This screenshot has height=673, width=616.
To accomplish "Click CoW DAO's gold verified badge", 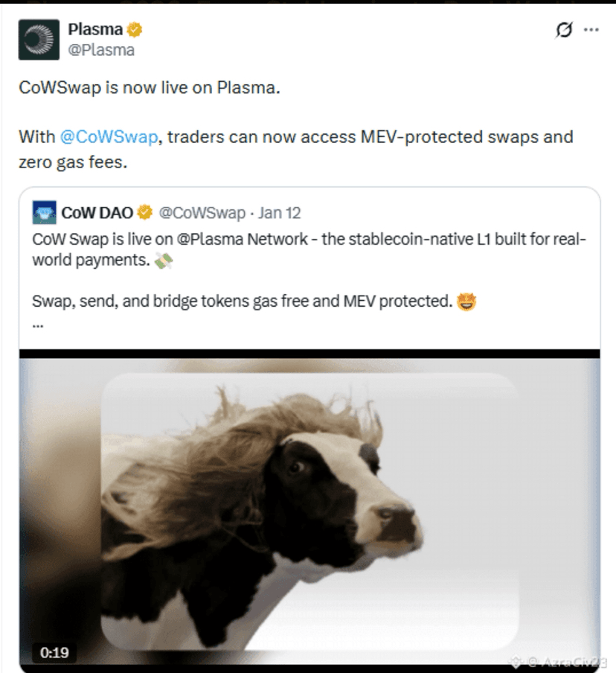I will [145, 212].
